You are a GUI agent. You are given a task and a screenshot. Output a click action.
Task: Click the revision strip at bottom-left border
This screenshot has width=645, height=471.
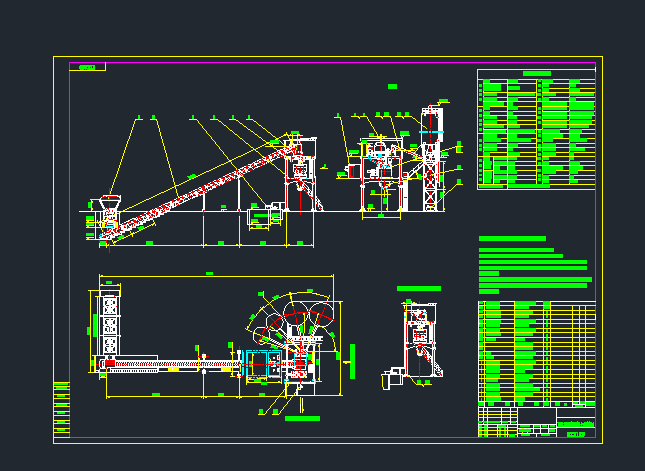point(61,410)
